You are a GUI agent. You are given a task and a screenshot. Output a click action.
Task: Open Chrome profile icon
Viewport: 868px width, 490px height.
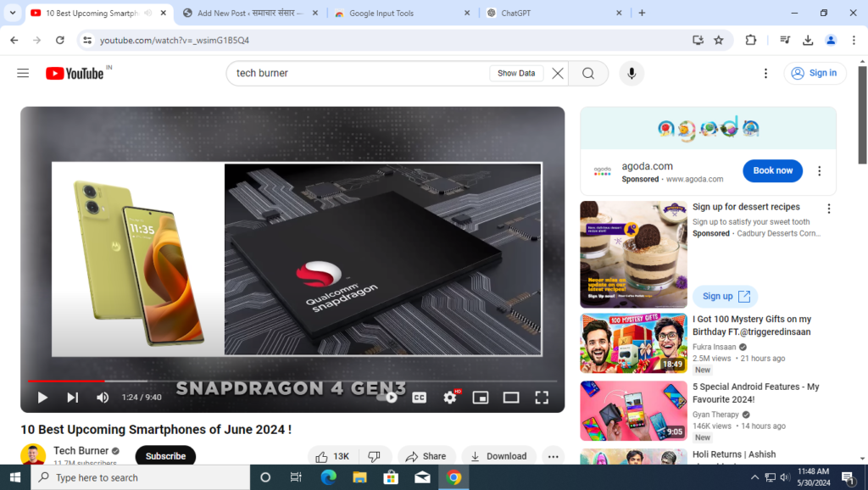(831, 40)
